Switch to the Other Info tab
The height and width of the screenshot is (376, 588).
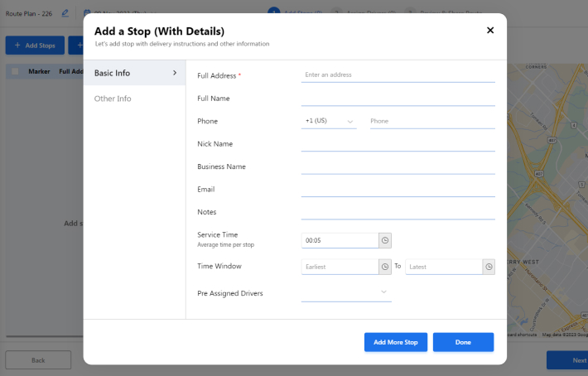(113, 99)
